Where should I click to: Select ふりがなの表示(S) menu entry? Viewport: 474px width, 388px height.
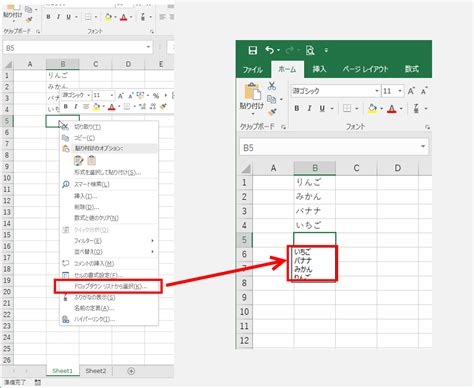[x=94, y=297]
